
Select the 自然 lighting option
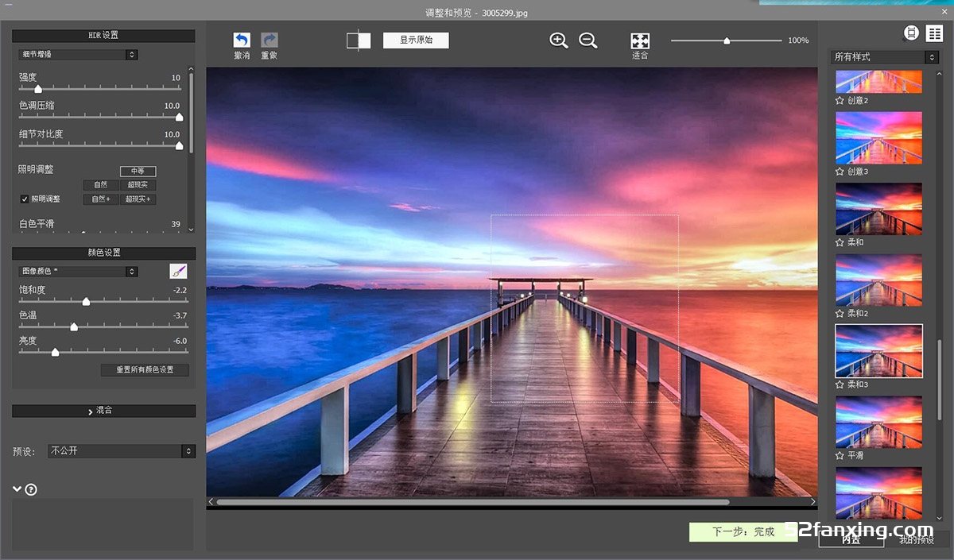[x=101, y=185]
